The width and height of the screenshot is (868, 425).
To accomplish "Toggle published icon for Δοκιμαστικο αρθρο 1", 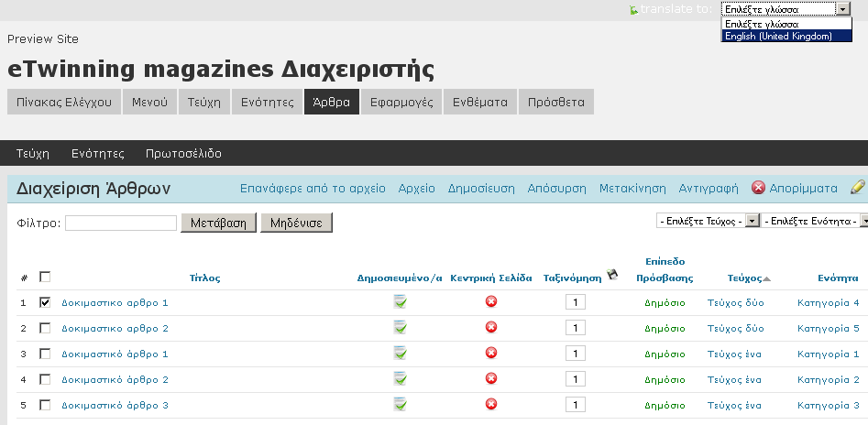I will tap(401, 302).
